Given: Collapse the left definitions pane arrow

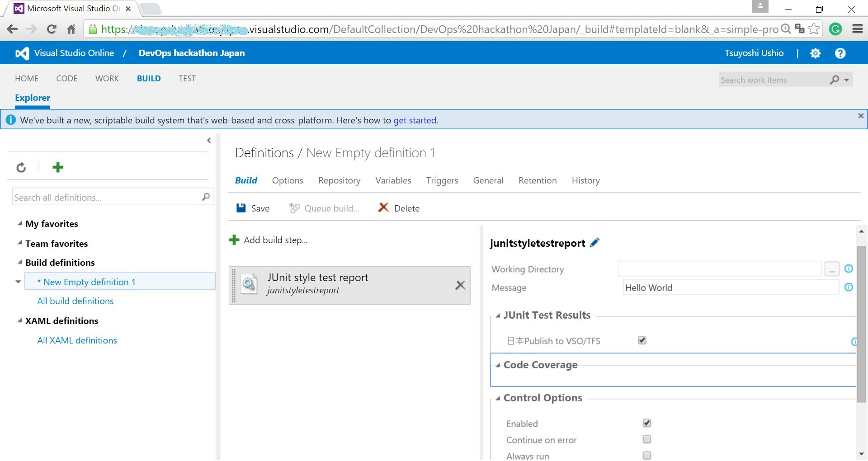Looking at the screenshot, I should click(x=209, y=141).
